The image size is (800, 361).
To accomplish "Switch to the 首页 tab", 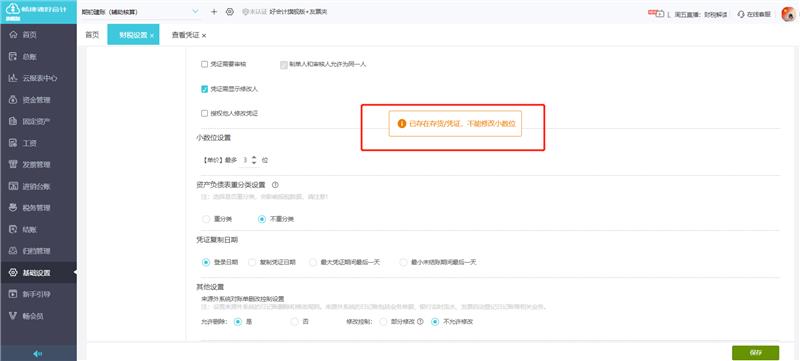I will click(x=92, y=35).
